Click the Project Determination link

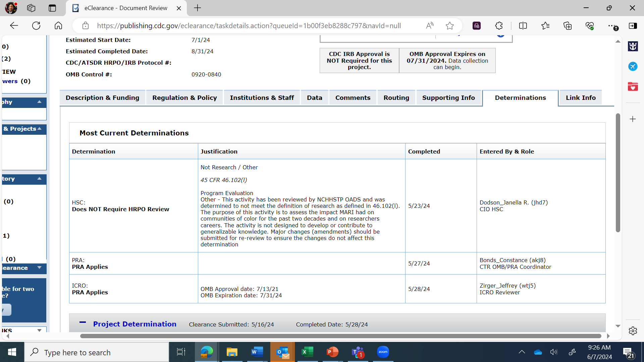click(x=135, y=324)
